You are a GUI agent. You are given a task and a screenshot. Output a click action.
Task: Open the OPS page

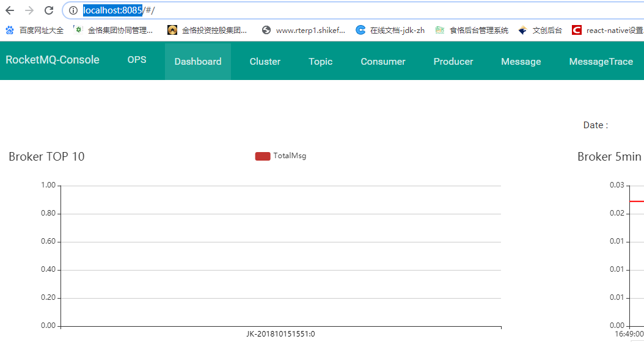pos(137,60)
